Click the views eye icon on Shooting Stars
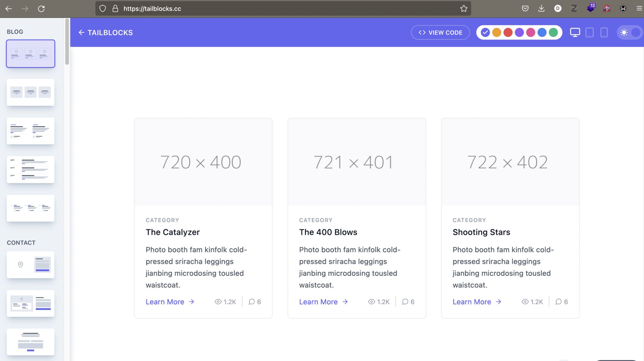Viewport: 644px width, 361px height. click(525, 302)
